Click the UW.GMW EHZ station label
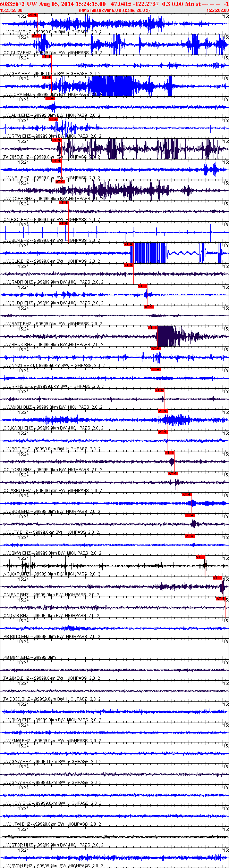 (x=17, y=762)
